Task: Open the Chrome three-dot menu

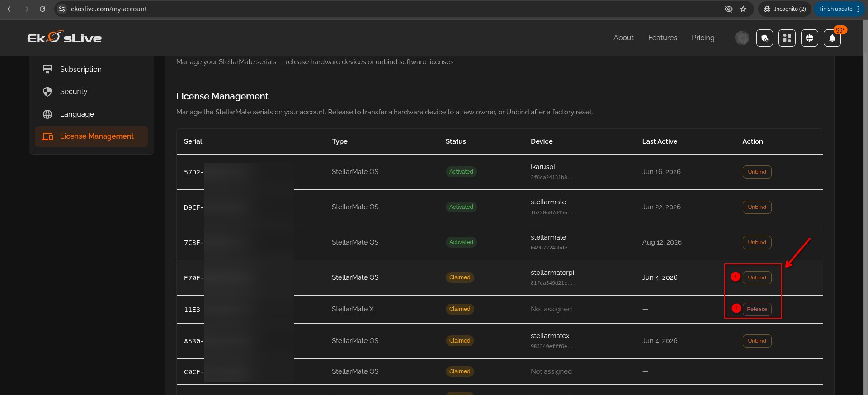Action: pos(858,9)
